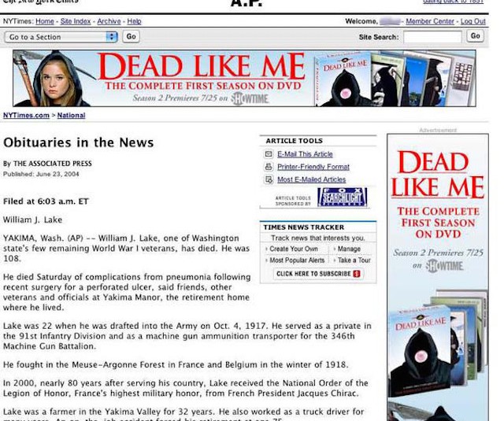Click the National breadcrumb link
This screenshot has height=421, width=504.
coord(71,116)
